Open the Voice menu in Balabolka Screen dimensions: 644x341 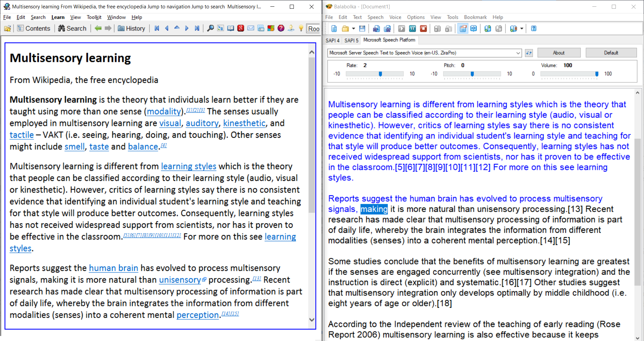tap(395, 17)
